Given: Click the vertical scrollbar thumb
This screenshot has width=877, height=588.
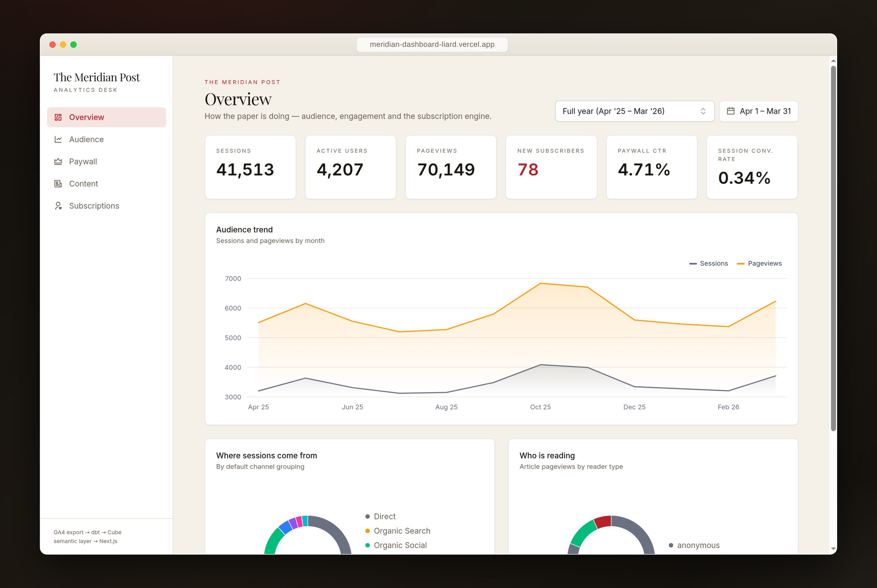Looking at the screenshot, I should [833, 249].
